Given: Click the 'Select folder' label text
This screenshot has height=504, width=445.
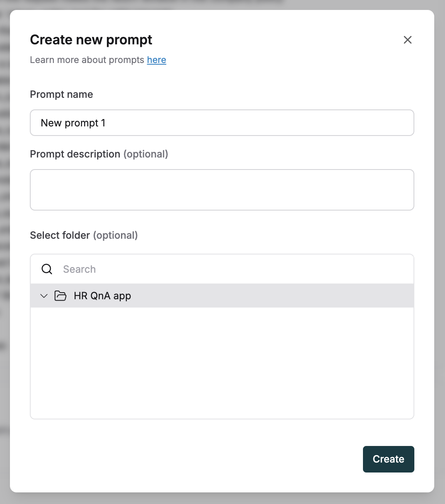Looking at the screenshot, I should pyautogui.click(x=60, y=235).
